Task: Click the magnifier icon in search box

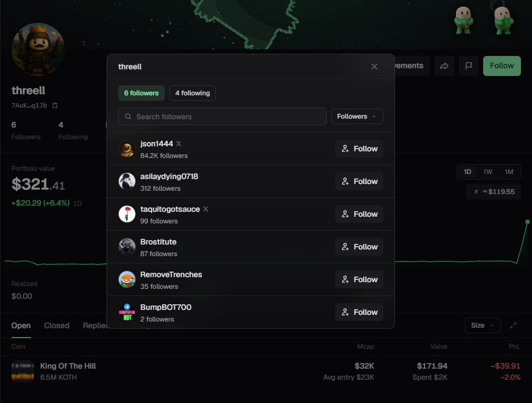Action: 128,116
